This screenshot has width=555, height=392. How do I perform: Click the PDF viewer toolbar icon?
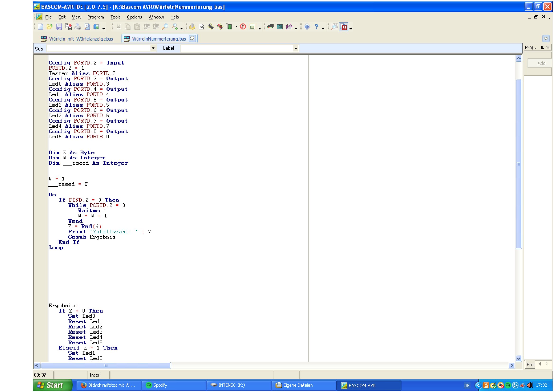click(344, 27)
